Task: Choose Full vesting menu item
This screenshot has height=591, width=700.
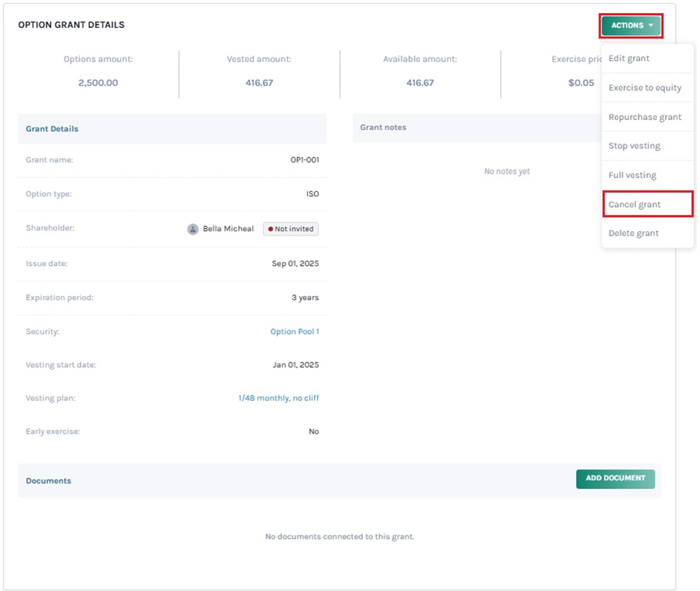Action: click(632, 175)
